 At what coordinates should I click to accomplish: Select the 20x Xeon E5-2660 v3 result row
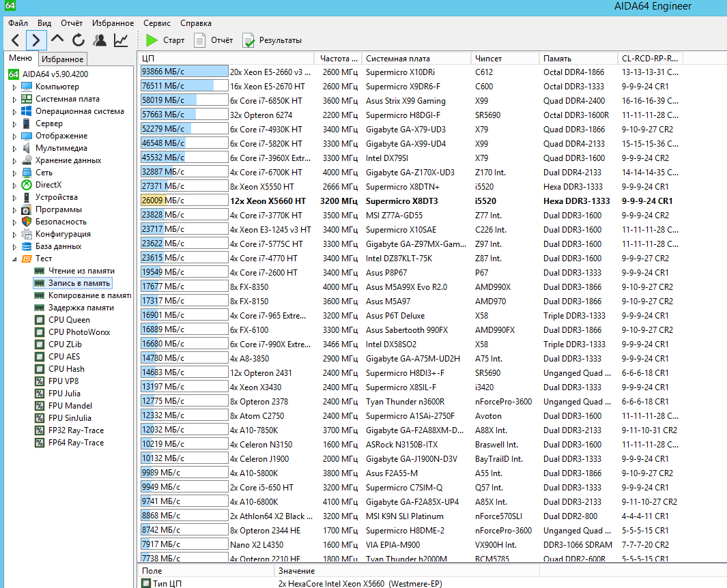click(x=412, y=72)
